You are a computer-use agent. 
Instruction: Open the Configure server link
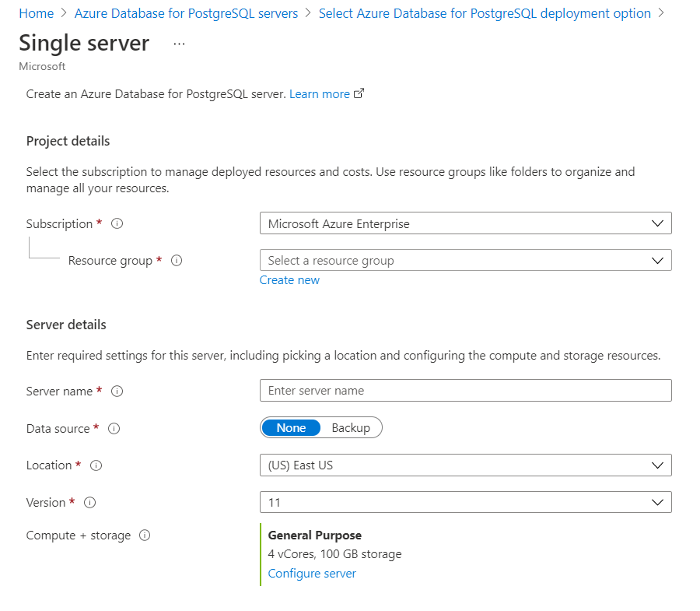(312, 574)
